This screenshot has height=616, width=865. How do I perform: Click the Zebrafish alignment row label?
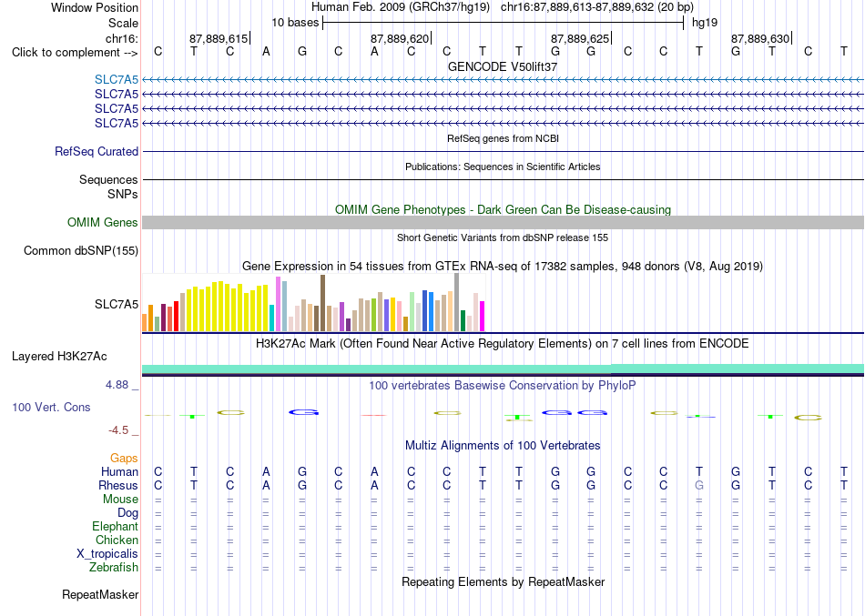pos(114,567)
